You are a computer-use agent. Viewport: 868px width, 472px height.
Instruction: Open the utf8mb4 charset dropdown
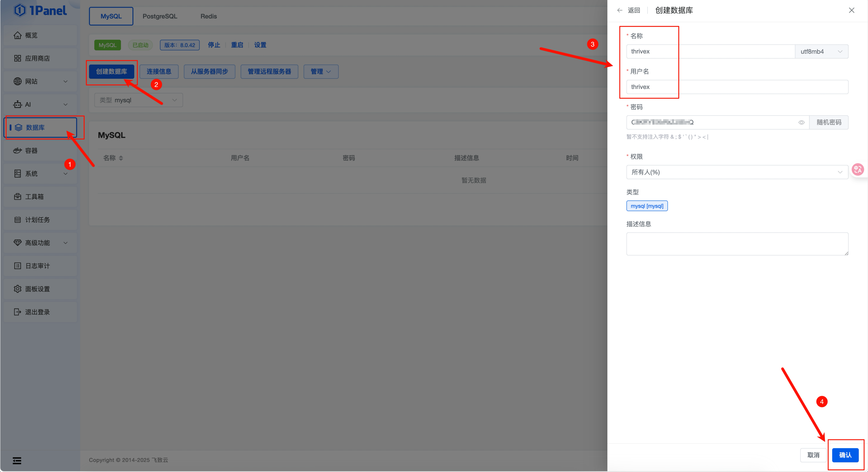[821, 52]
